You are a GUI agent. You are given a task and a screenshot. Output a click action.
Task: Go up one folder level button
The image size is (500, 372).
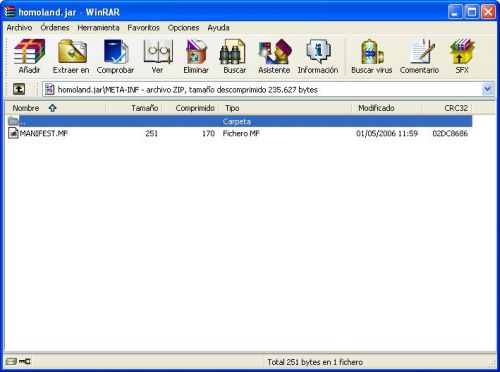pos(19,89)
